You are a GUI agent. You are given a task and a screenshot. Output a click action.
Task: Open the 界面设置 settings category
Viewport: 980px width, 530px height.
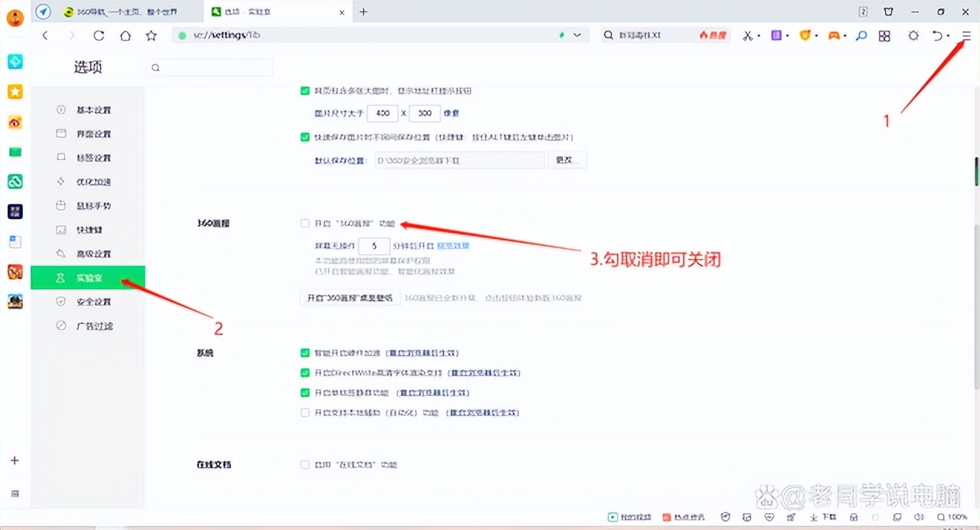coord(87,134)
